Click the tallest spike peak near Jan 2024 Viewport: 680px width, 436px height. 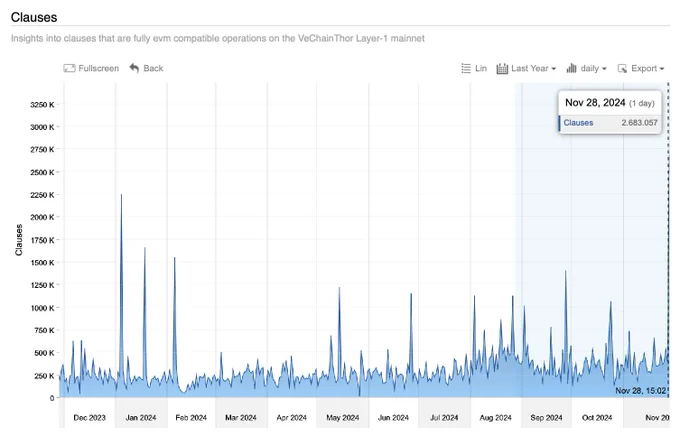click(x=121, y=195)
